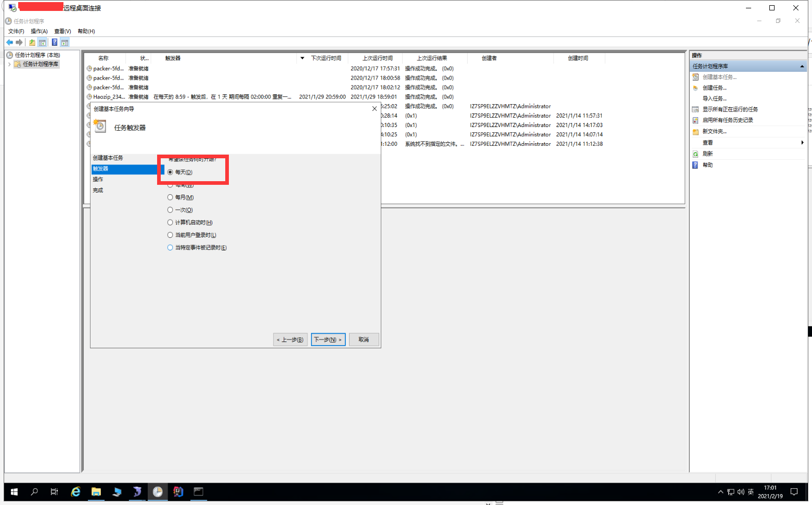Click the up-one-level folder toolbar icon
Image resolution: width=812 pixels, height=505 pixels.
click(x=32, y=42)
